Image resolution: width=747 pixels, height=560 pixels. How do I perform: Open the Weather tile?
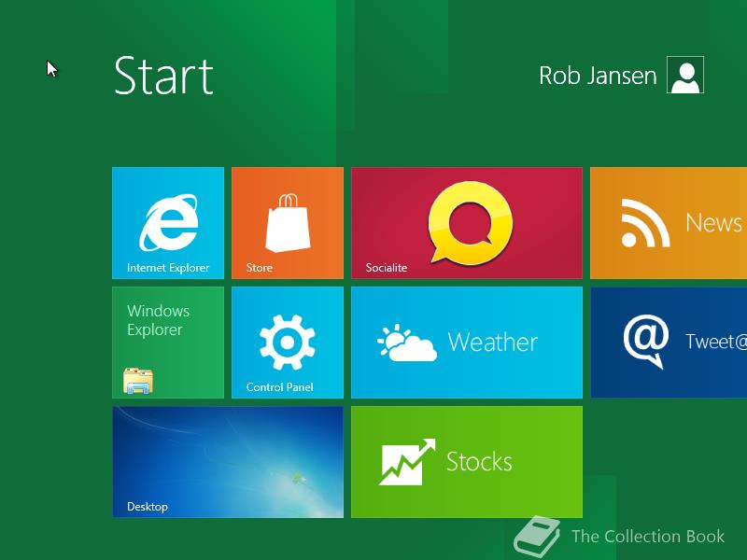(466, 343)
